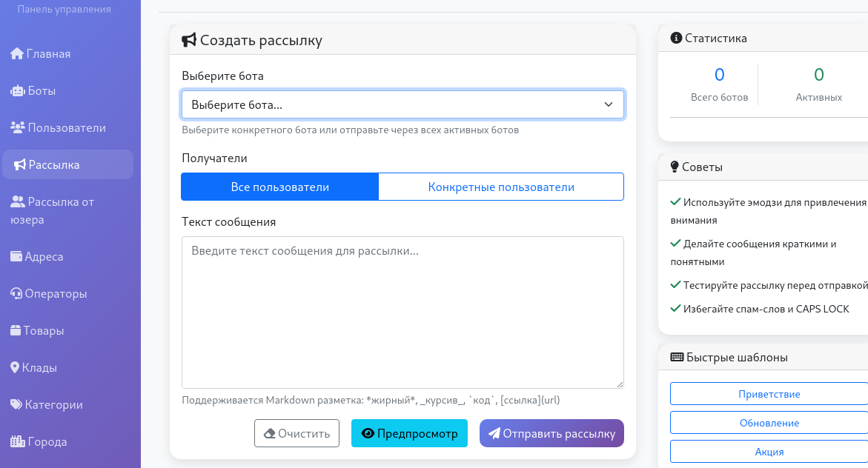Screen dimensions: 868x468
Task: Click the headset icon beside Операторы
Action: (x=16, y=294)
